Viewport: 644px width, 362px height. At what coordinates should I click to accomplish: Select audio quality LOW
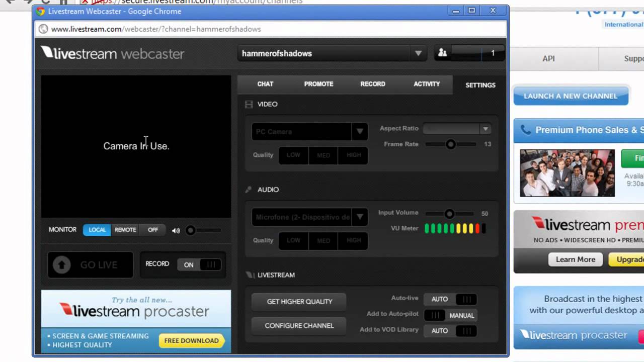pyautogui.click(x=293, y=240)
